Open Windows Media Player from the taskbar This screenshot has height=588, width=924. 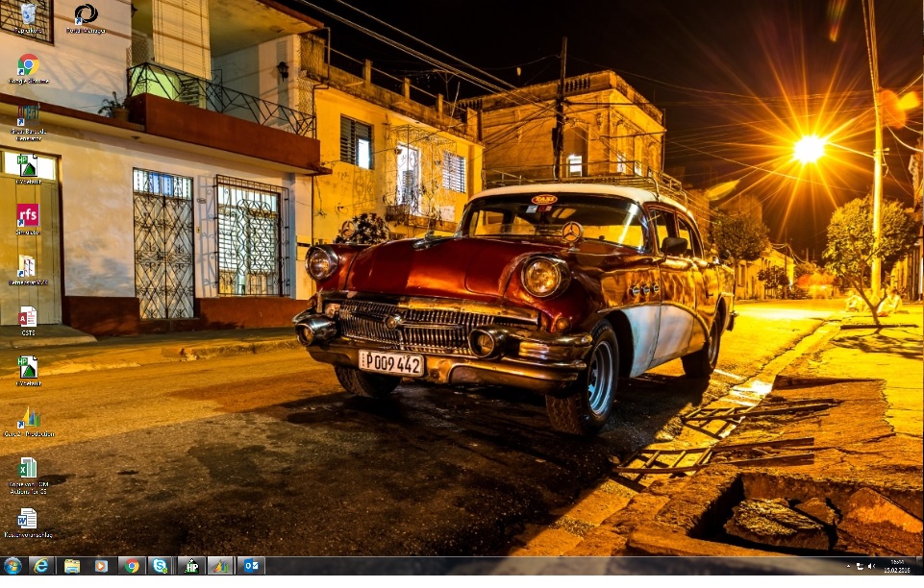point(101,566)
